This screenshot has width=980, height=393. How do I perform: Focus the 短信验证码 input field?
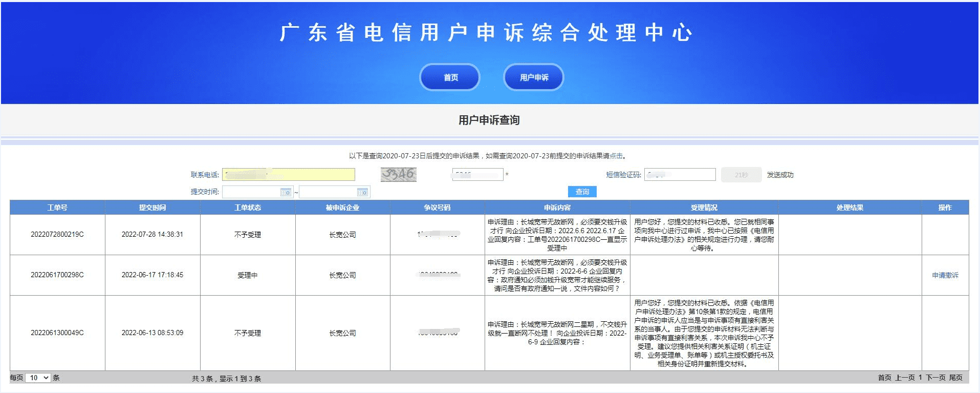(680, 175)
